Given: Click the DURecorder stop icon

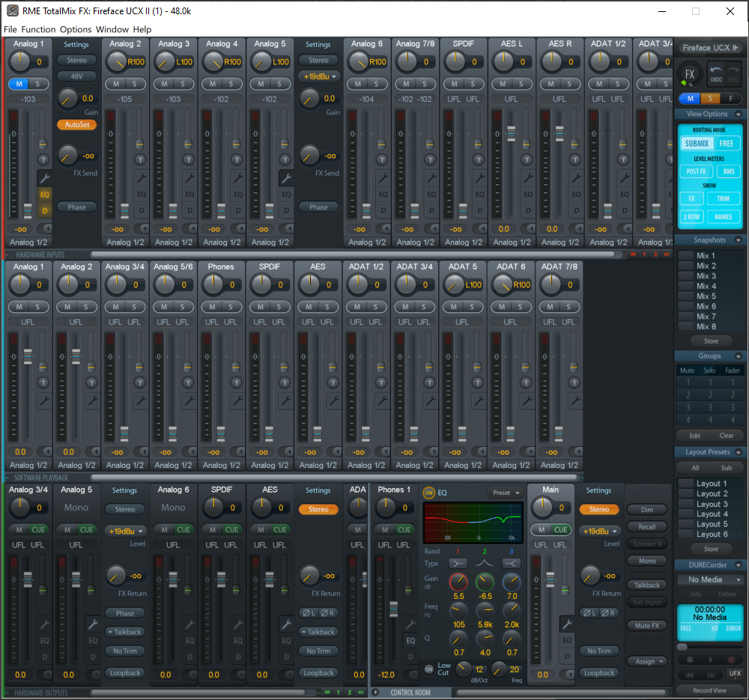Looking at the screenshot, I should coord(689,660).
